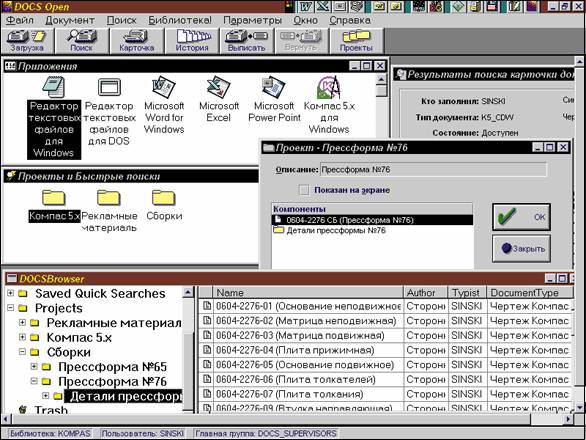Expand the Детали прессформы tree node
The image size is (586, 440).
coord(46,396)
